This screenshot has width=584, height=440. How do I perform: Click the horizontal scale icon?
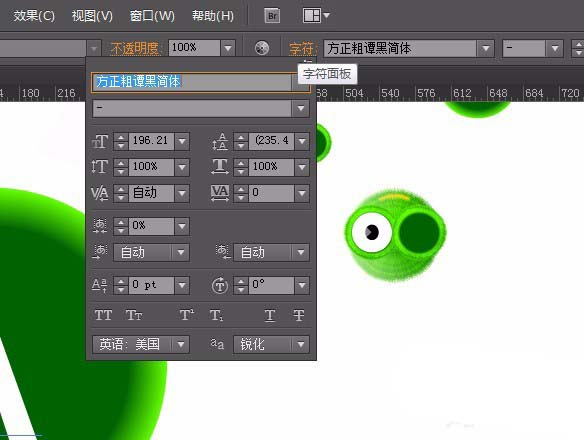[x=220, y=167]
